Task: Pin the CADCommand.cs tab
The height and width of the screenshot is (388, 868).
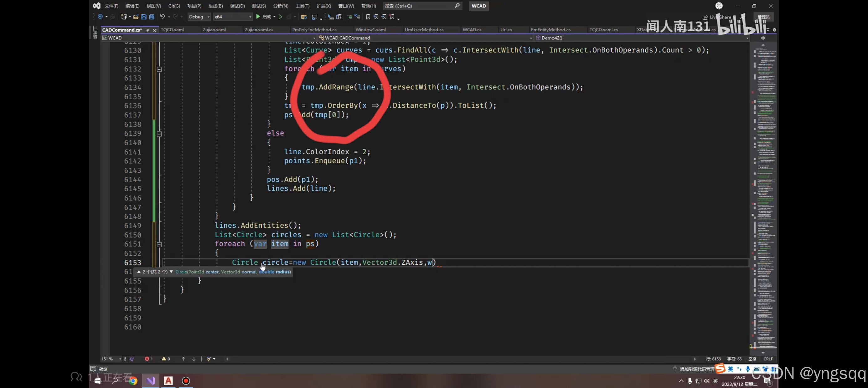Action: tap(148, 30)
